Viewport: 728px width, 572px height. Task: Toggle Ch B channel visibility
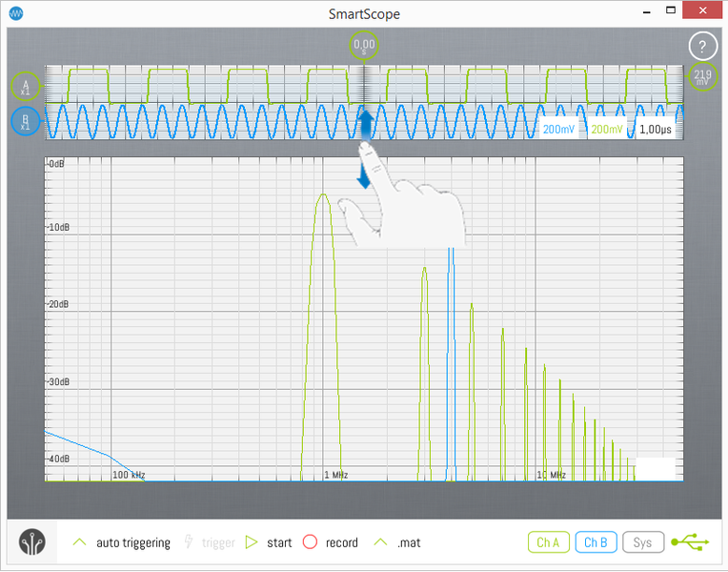point(596,542)
